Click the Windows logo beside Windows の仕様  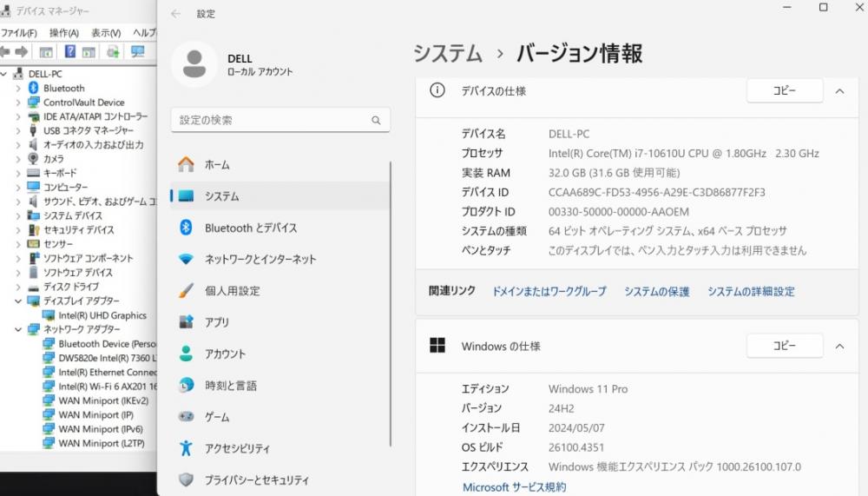coord(437,345)
